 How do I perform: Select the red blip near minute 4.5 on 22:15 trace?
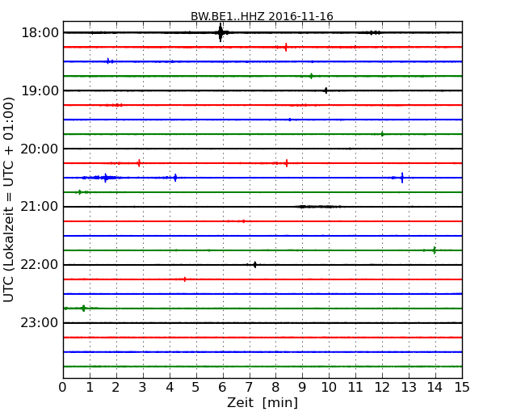pyautogui.click(x=185, y=279)
